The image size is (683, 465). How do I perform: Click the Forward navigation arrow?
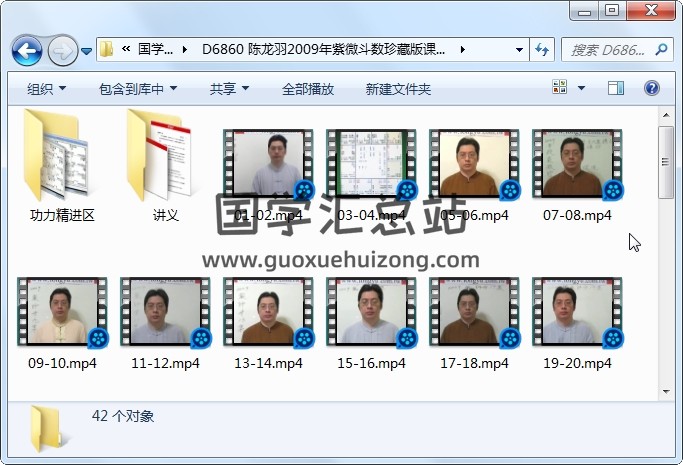[62, 49]
